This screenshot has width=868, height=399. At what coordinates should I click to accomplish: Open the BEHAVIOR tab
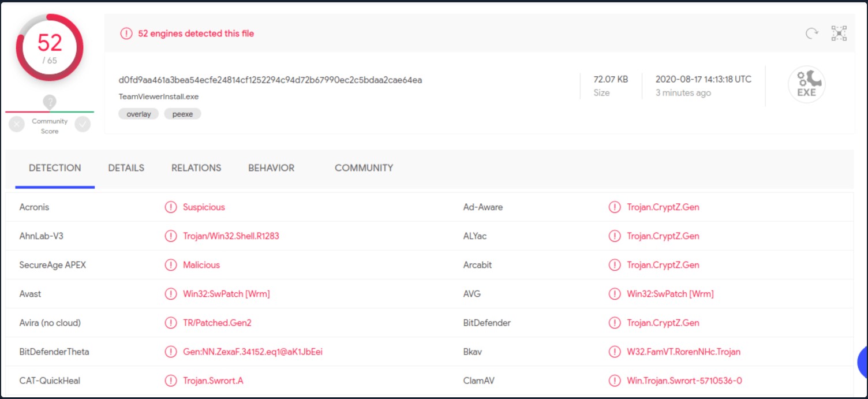point(271,168)
